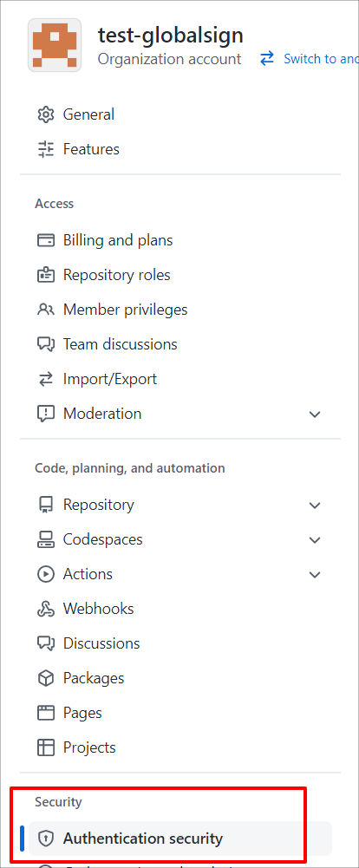The width and height of the screenshot is (359, 868).
Task: Click the Projects table icon
Action: coord(45,747)
